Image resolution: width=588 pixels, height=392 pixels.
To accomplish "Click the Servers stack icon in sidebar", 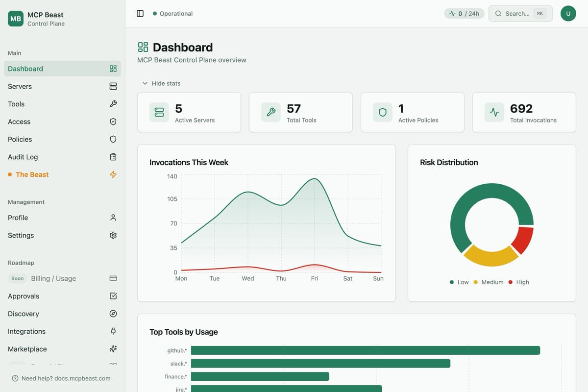I will click(x=113, y=86).
